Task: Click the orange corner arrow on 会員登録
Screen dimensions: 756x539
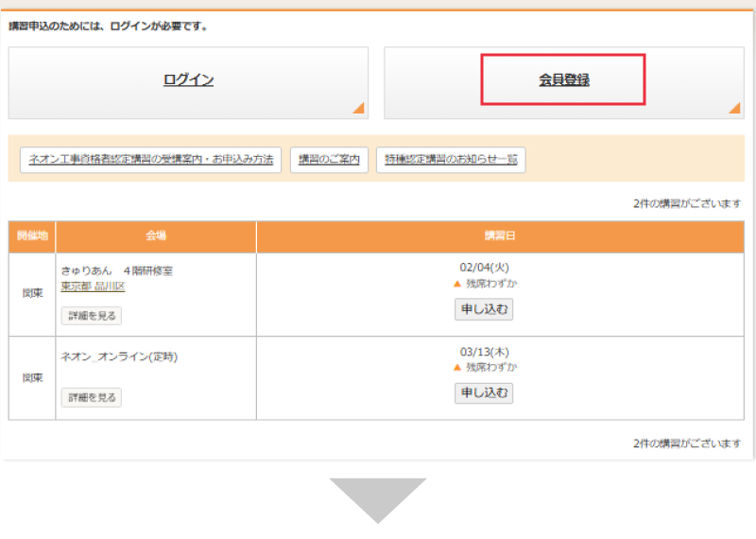Action: point(733,108)
